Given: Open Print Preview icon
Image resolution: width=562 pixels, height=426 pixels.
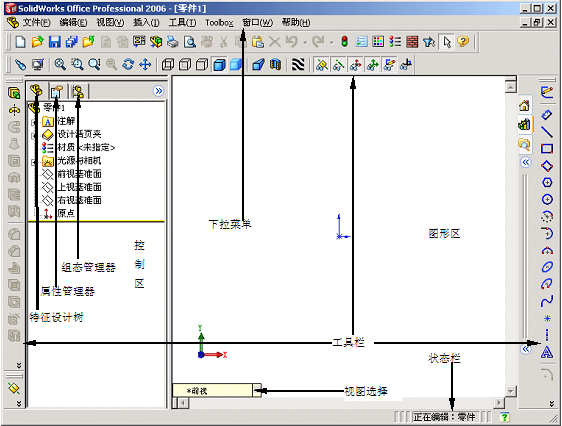Looking at the screenshot, I should pyautogui.click(x=190, y=42).
